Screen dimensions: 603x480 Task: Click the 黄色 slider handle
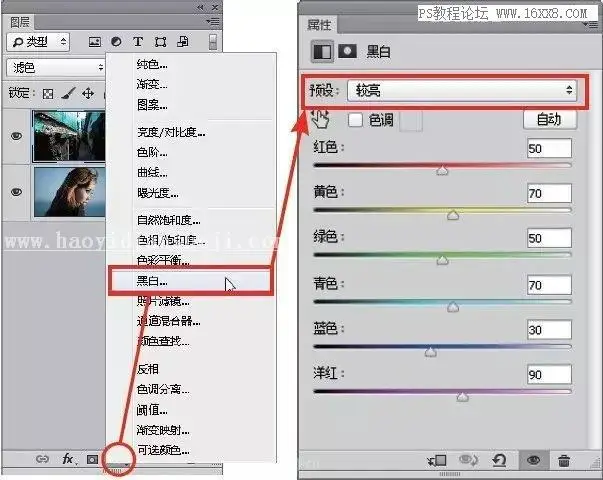(x=453, y=215)
